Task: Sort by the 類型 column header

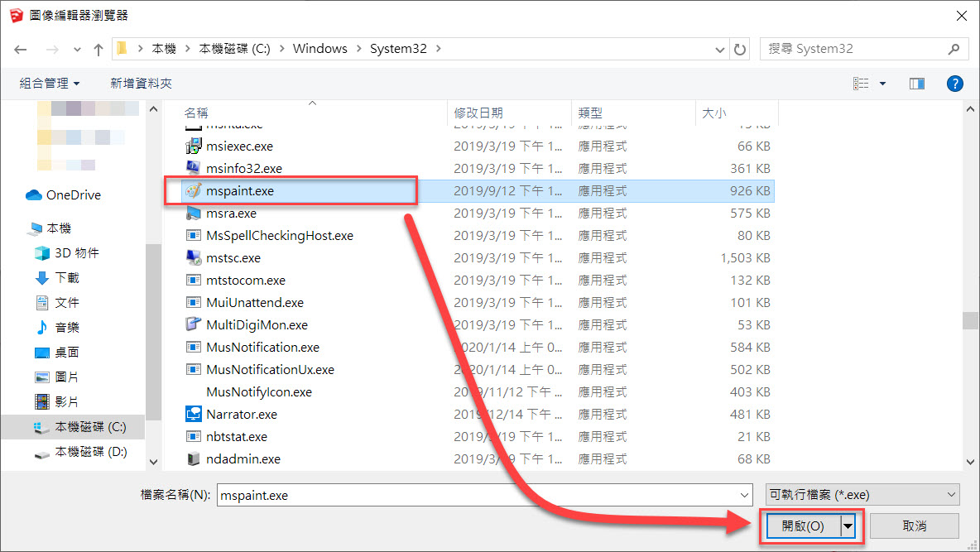Action: click(x=590, y=113)
